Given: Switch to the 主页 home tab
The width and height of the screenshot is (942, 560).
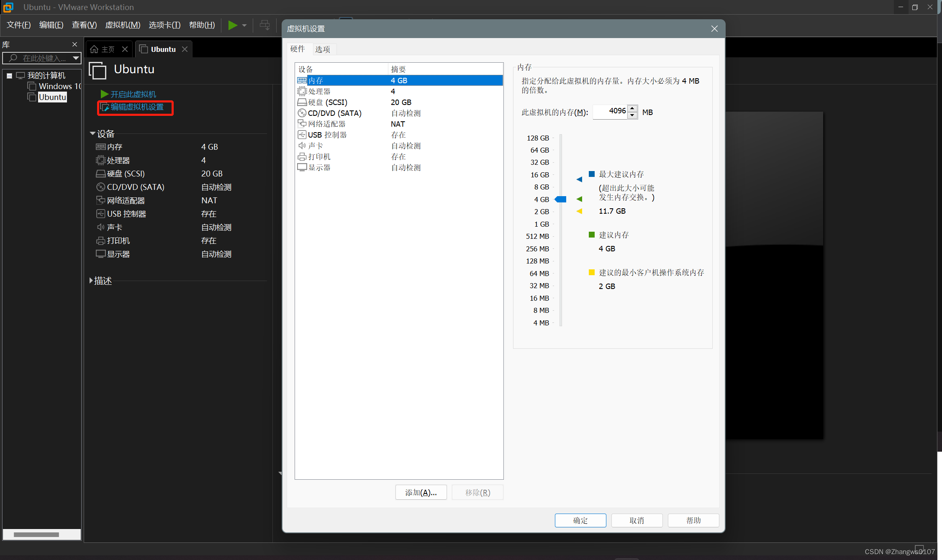Looking at the screenshot, I should 103,49.
